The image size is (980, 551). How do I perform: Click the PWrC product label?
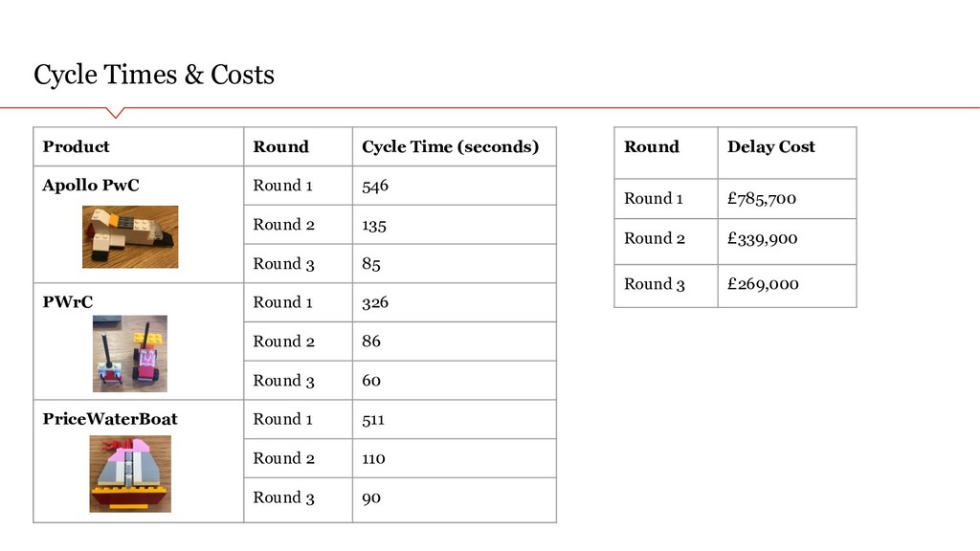[x=68, y=302]
